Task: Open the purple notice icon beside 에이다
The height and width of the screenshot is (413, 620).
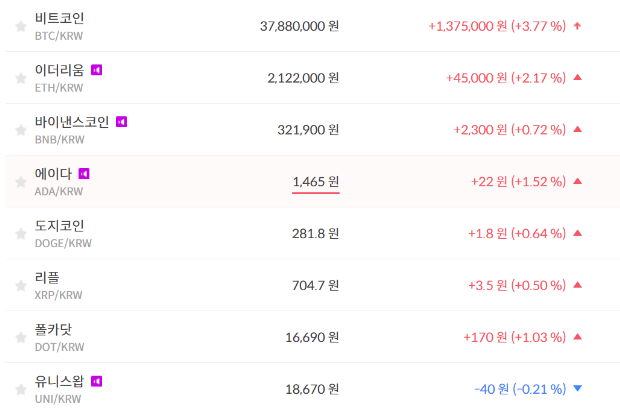Action: click(84, 174)
